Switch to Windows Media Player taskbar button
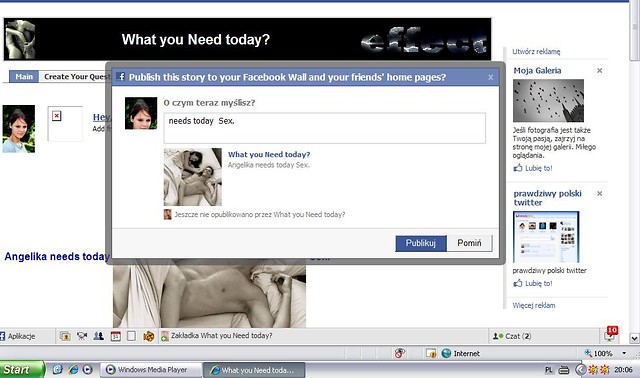Screen dimensions: 640x378 coord(151,370)
